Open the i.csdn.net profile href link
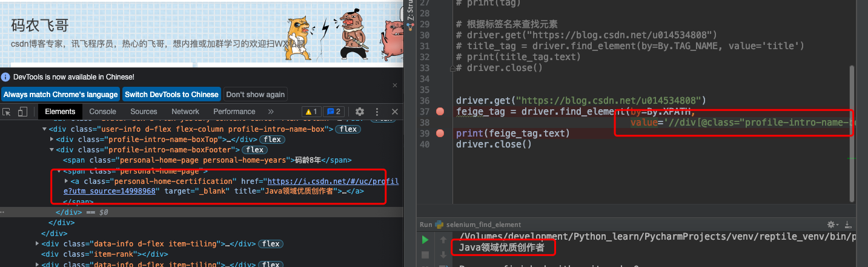Screen dimensions: 868x267 [x=333, y=181]
